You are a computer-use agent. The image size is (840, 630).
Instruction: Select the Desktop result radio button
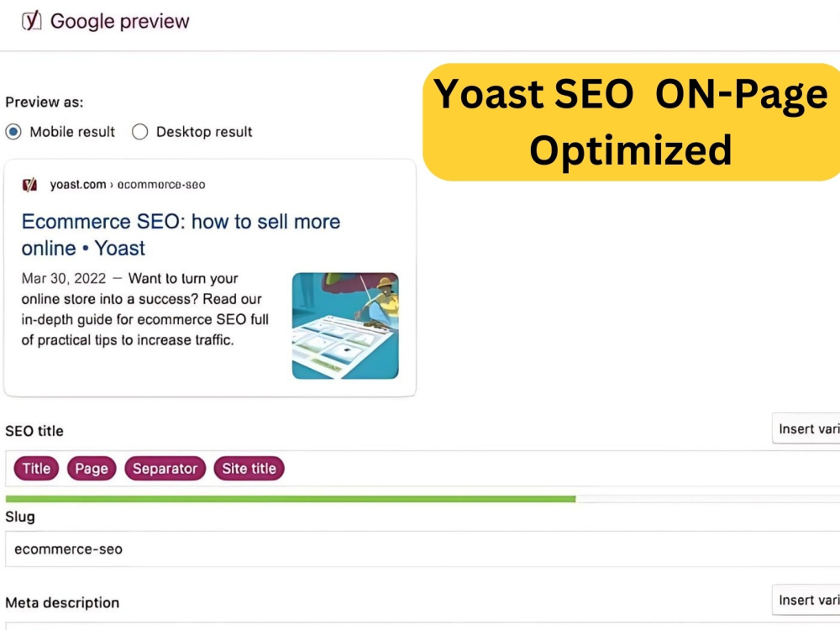(x=139, y=132)
